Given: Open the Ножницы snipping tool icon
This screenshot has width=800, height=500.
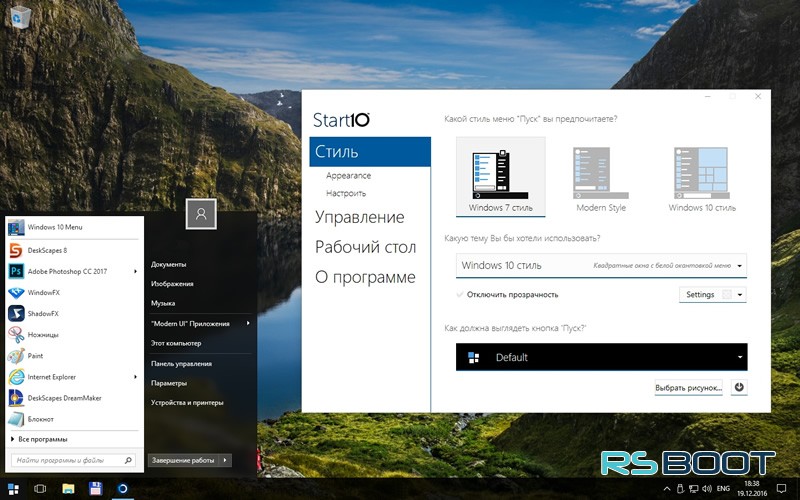Looking at the screenshot, I should point(16,335).
